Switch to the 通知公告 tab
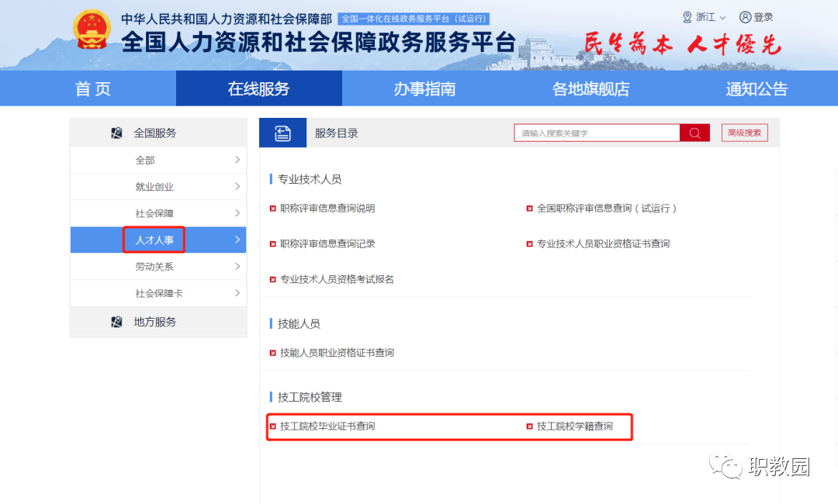This screenshot has width=838, height=504. coord(756,88)
